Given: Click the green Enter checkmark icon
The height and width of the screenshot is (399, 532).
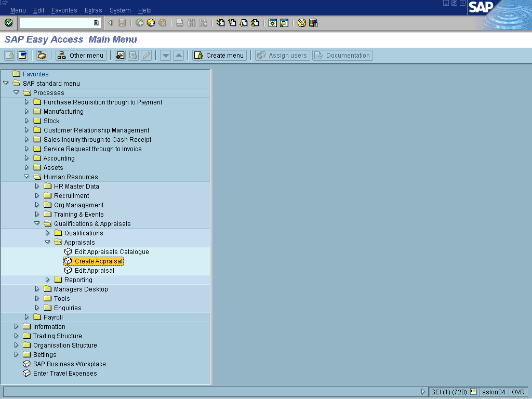Looking at the screenshot, I should tap(9, 23).
